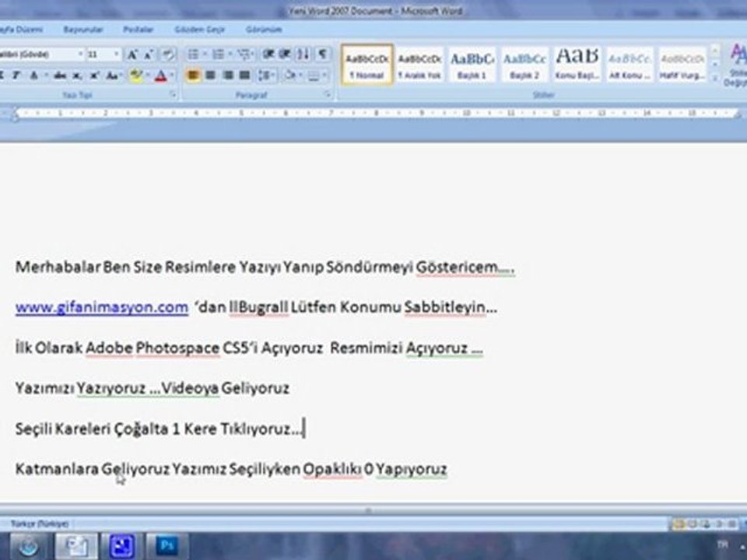Toggle strikethrough formatting
This screenshot has width=747, height=560.
click(x=60, y=75)
